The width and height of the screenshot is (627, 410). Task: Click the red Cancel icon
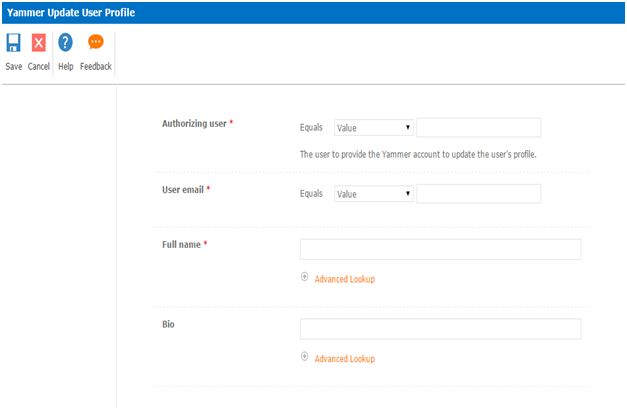[x=39, y=43]
